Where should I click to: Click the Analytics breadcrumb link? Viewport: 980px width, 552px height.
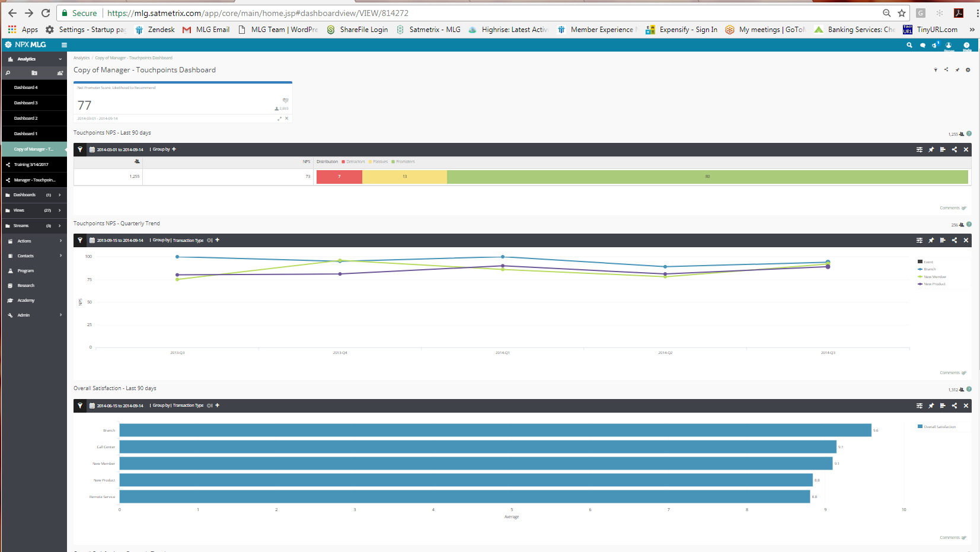(x=81, y=58)
